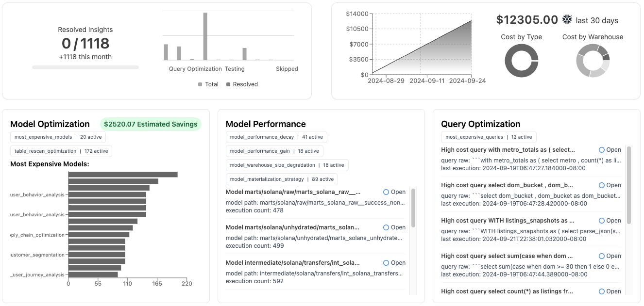Open High cost query select sum(case title

coord(507,256)
